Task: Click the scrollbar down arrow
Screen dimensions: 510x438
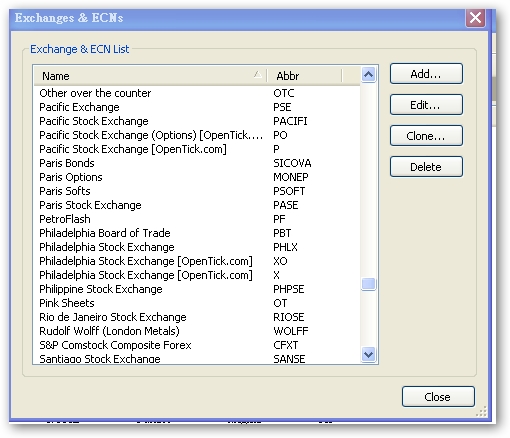Action: pyautogui.click(x=368, y=354)
